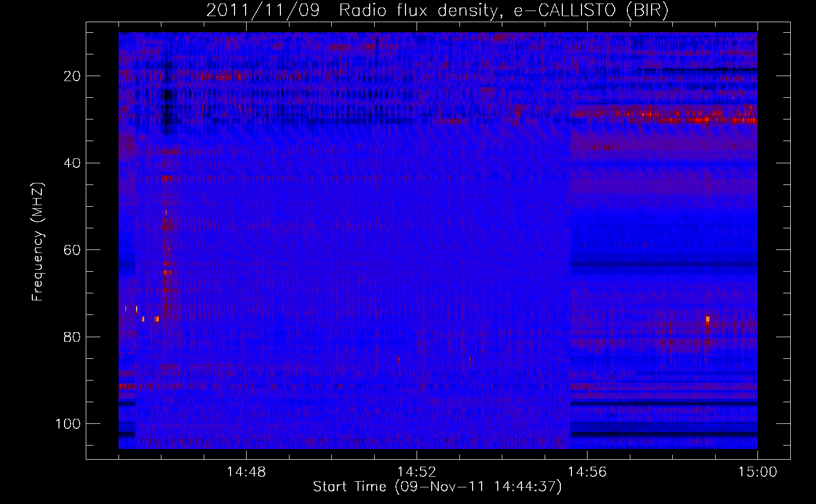Click the '14:56' time tick label
Screen dimensions: 816x504
point(587,472)
